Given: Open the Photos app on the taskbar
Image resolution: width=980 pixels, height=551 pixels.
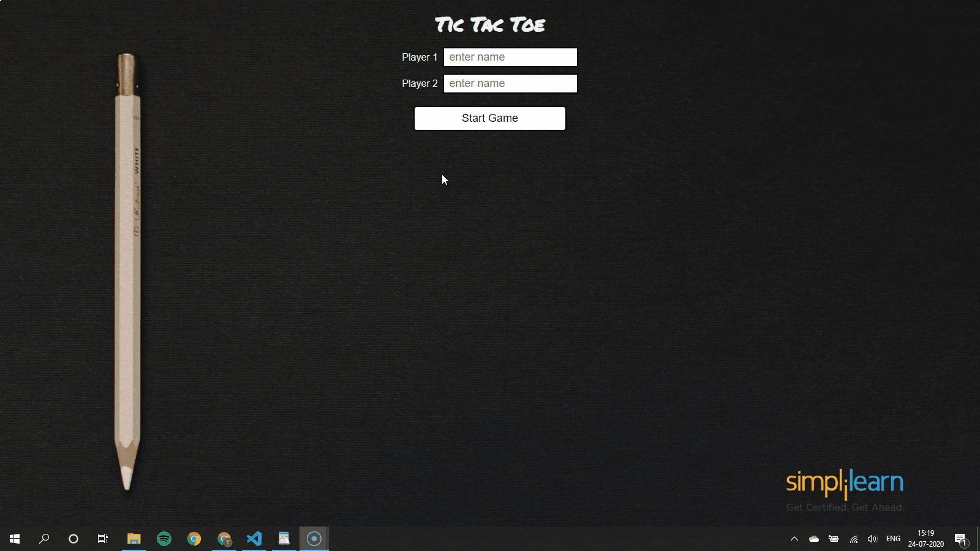Looking at the screenshot, I should (284, 539).
